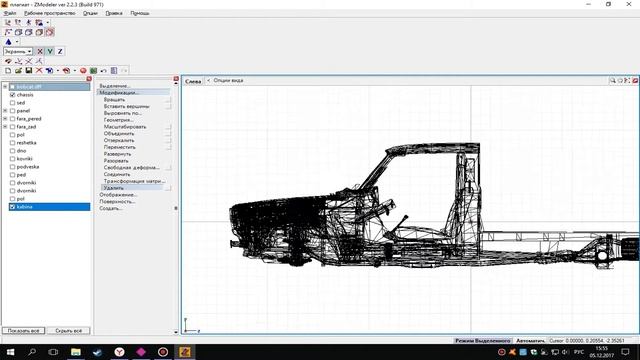
Task: Open dropdown arrow beside the cone primitive icon
Action: [x=17, y=42]
